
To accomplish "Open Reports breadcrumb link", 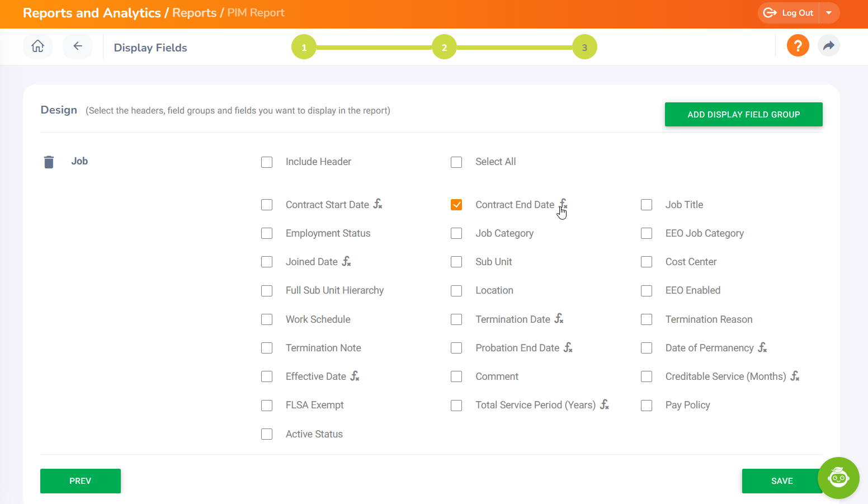I will click(x=194, y=13).
